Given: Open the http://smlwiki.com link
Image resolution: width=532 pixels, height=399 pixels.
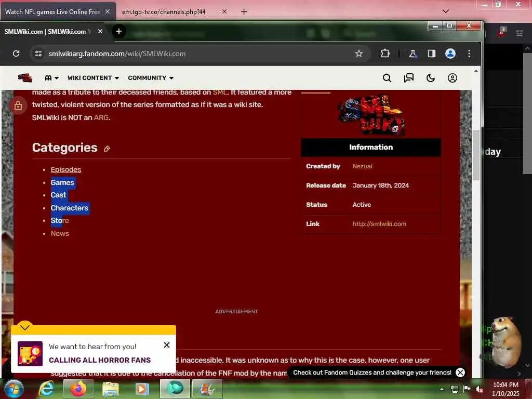Looking at the screenshot, I should pos(379,224).
